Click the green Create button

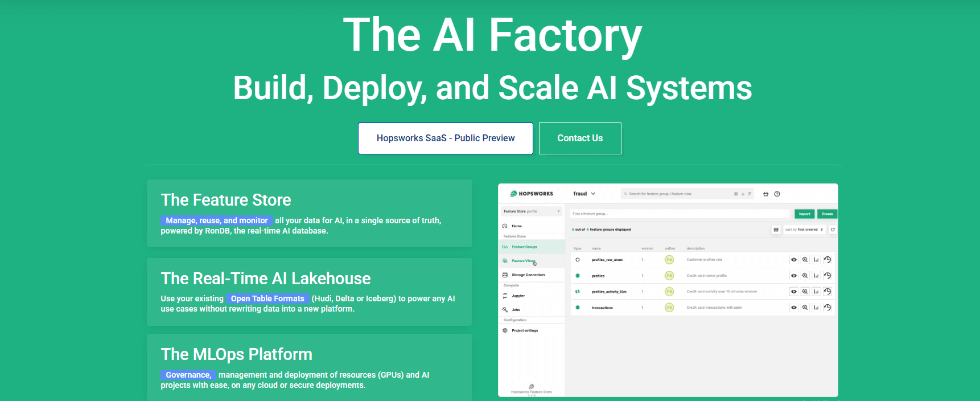(x=827, y=214)
